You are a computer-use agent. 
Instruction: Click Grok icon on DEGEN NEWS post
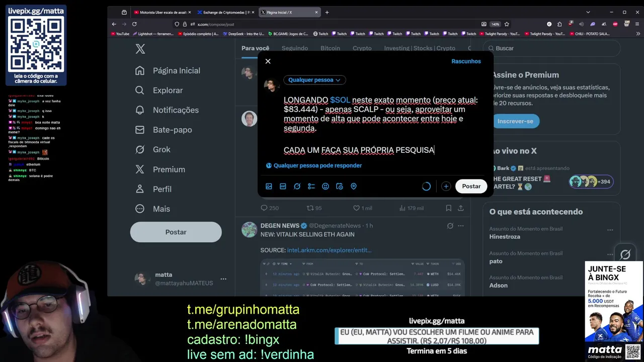pos(450,226)
